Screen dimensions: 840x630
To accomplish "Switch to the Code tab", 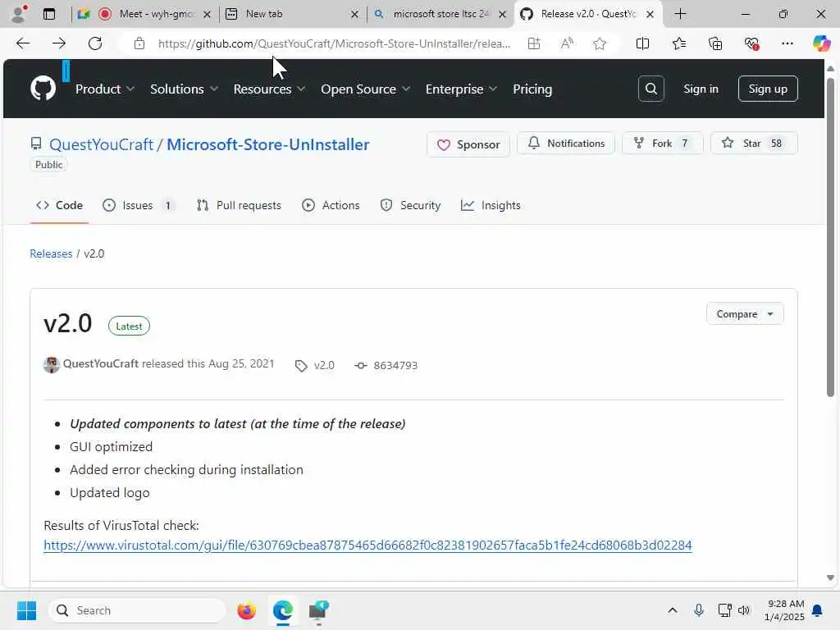I will [59, 205].
